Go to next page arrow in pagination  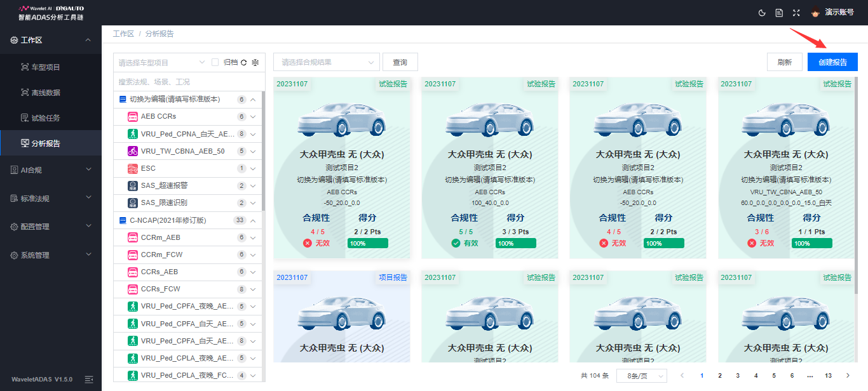[x=848, y=375]
